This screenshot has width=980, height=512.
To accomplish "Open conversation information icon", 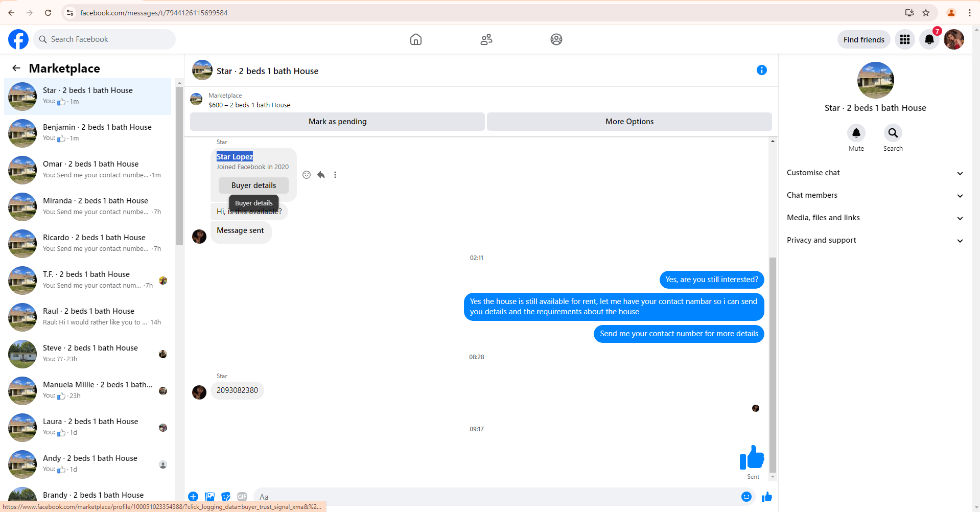I will coord(762,70).
